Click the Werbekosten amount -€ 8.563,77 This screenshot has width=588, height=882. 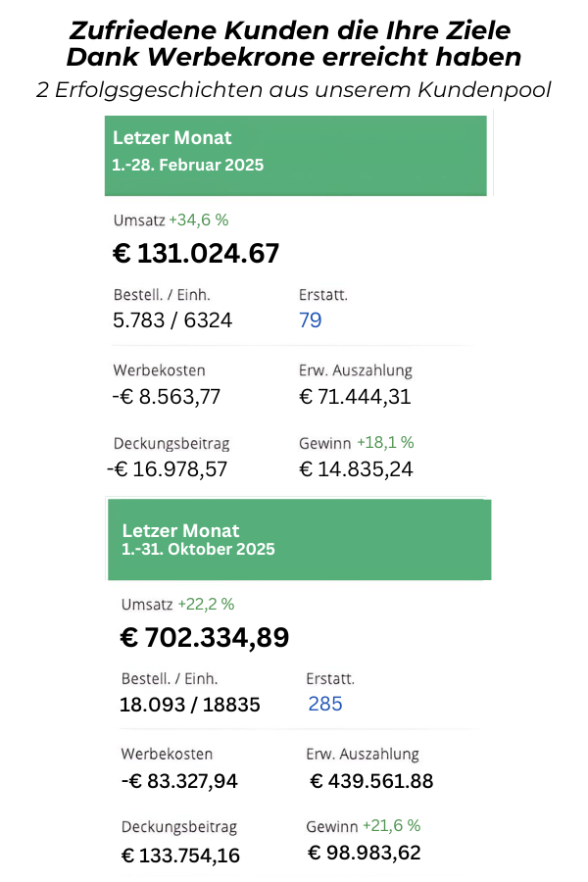[x=168, y=397]
